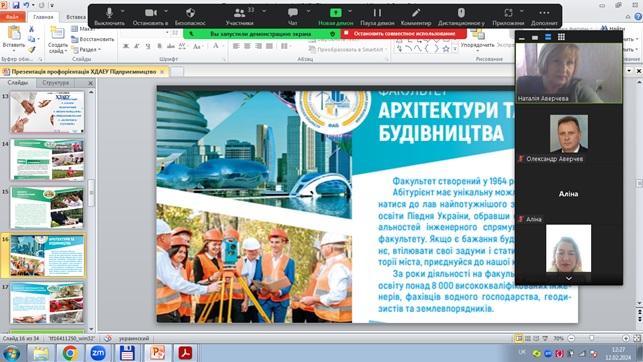
Task: Click the Восстановить slide button
Action: click(x=93, y=39)
